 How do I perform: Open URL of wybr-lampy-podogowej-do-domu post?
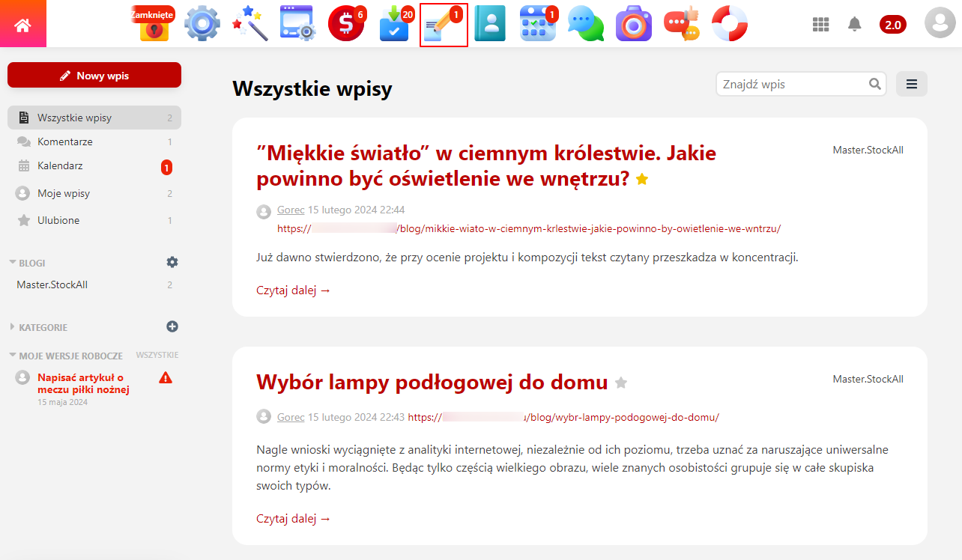[x=563, y=417]
